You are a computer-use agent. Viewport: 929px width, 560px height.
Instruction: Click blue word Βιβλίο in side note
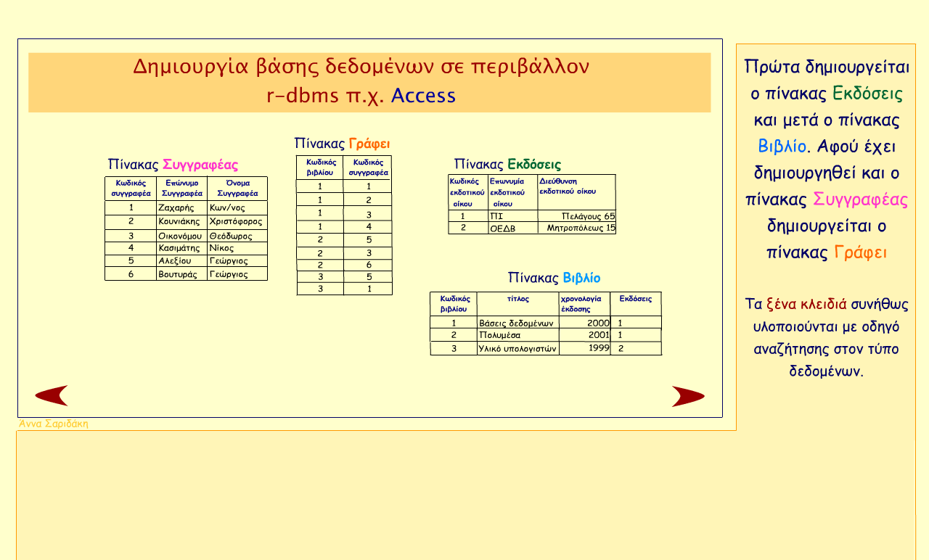coord(782,146)
